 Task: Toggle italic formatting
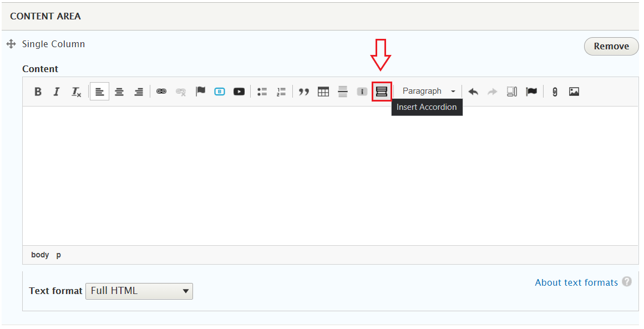[x=56, y=91]
